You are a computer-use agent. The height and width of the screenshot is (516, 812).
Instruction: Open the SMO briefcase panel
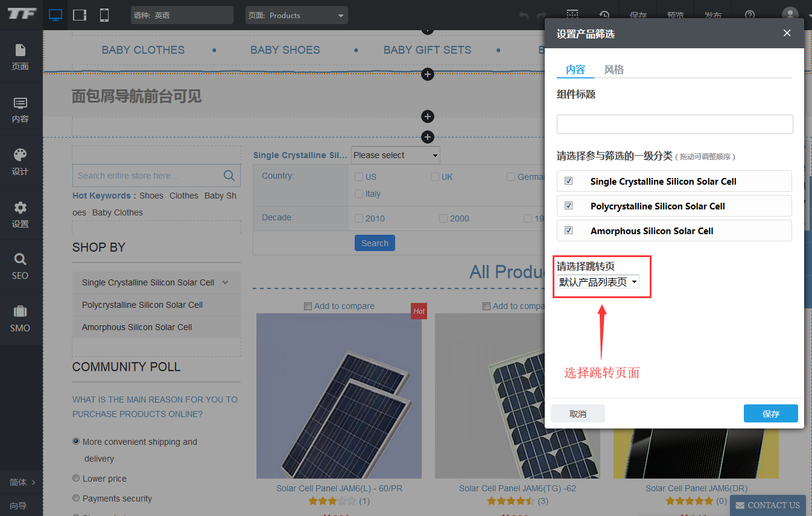(x=21, y=319)
